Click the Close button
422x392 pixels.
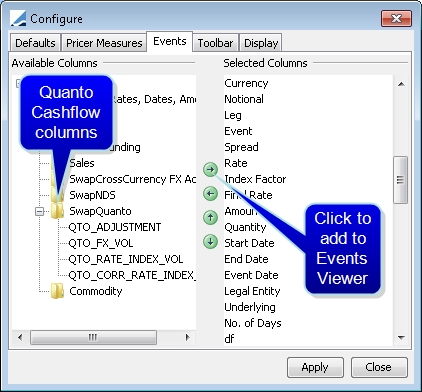pos(379,367)
